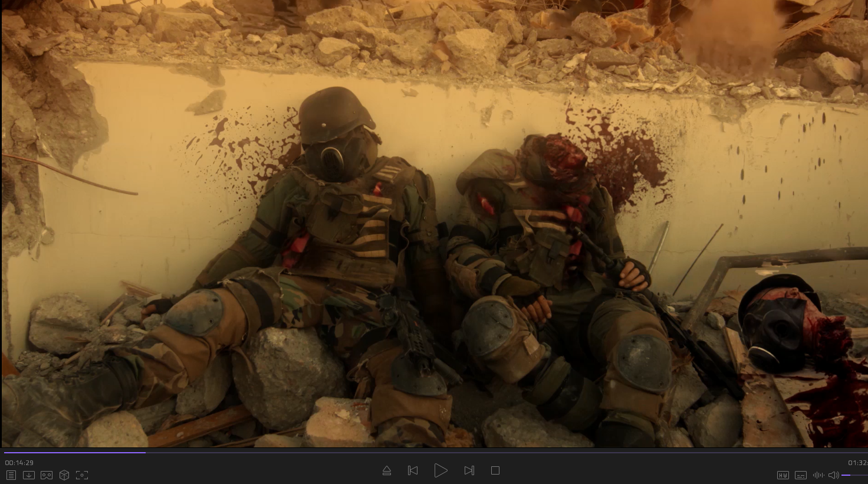Screen dimensions: 868x484
Task: Open the playlist panel
Action: [11, 475]
